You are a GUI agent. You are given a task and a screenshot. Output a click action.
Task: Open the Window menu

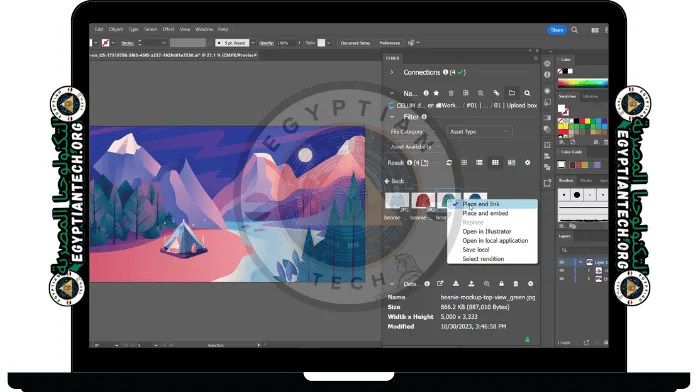[204, 29]
